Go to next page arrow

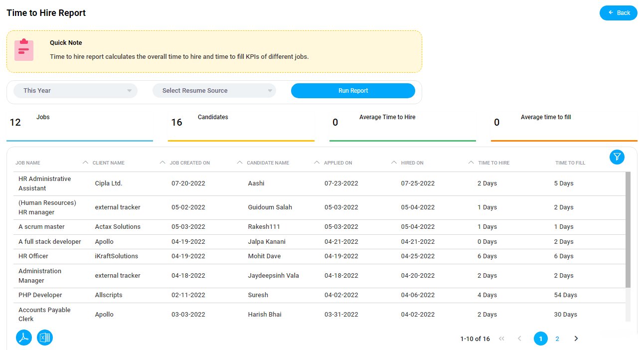coord(576,339)
